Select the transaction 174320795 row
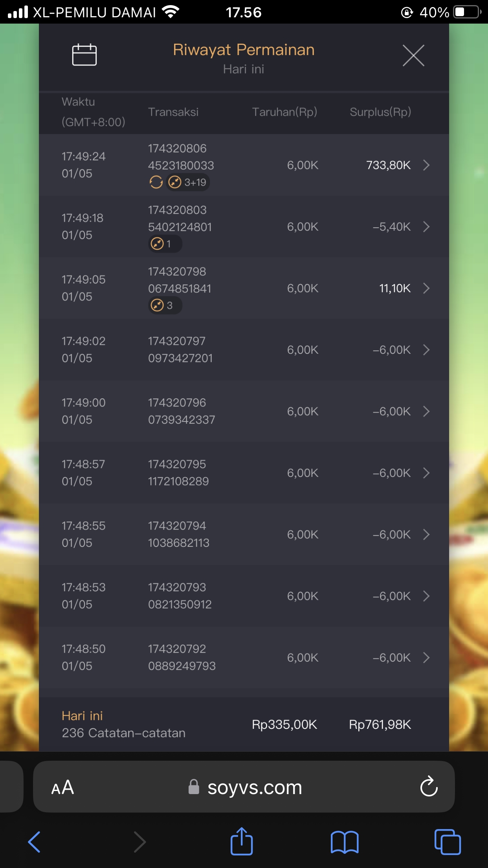 244,473
